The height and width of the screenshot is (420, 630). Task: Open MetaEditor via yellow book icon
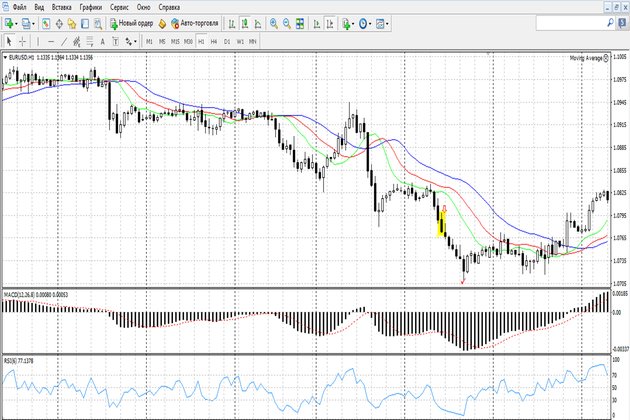tap(162, 24)
